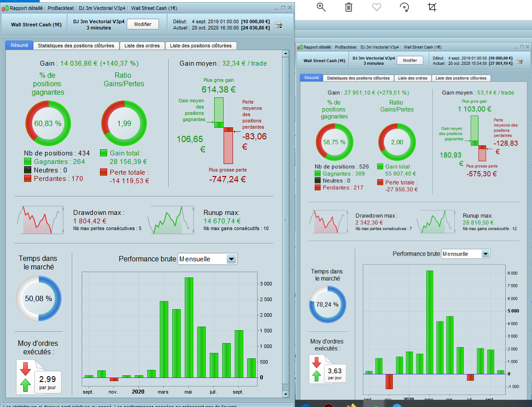This screenshot has width=532, height=407.
Task: Click 'Gagnantes : 264' text
Action: pyautogui.click(x=59, y=162)
